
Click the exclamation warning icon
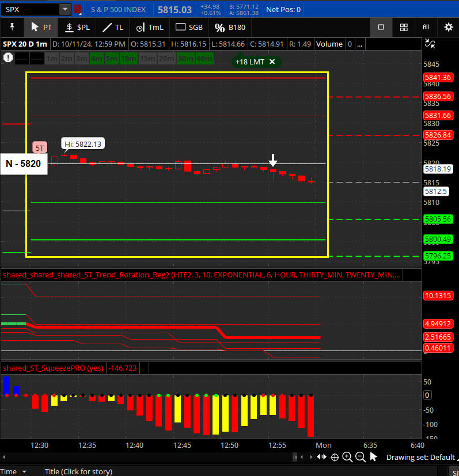click(8, 58)
